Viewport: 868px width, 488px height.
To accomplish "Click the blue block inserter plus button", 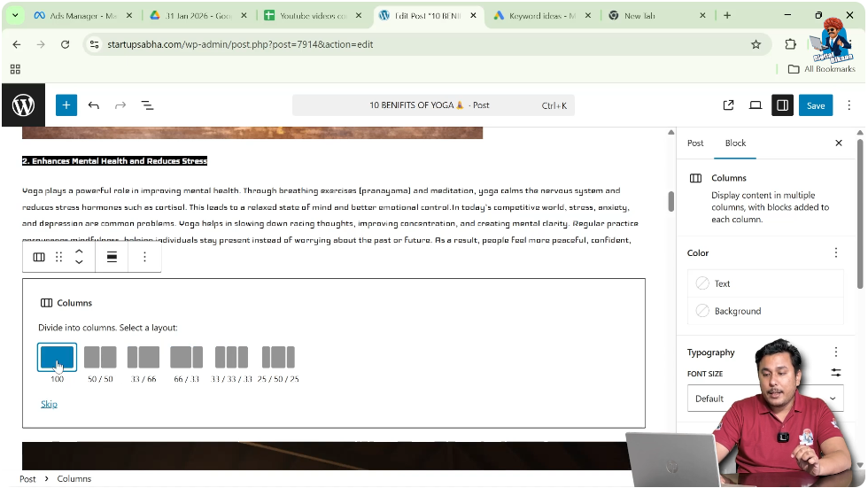I will (66, 105).
